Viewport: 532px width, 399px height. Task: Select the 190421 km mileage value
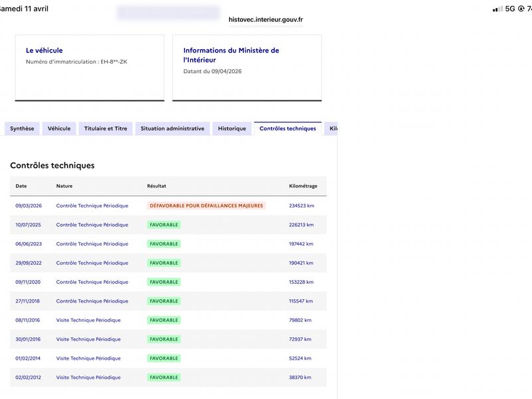(301, 263)
